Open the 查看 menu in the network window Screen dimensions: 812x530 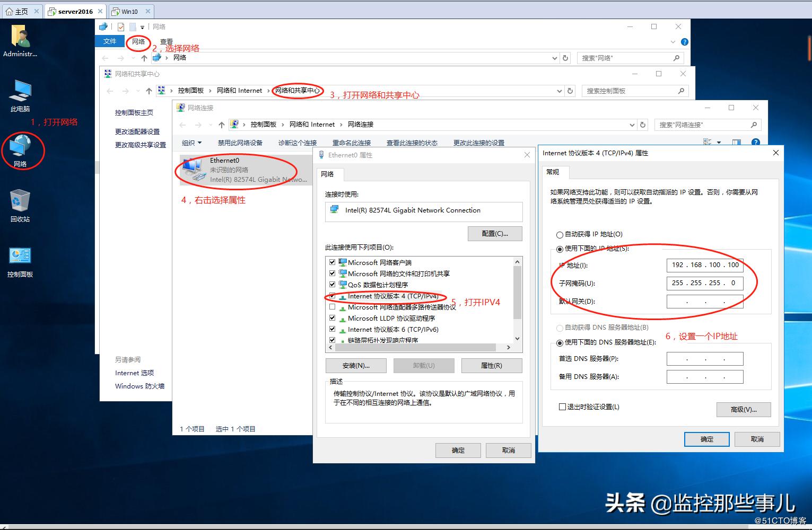[x=166, y=41]
